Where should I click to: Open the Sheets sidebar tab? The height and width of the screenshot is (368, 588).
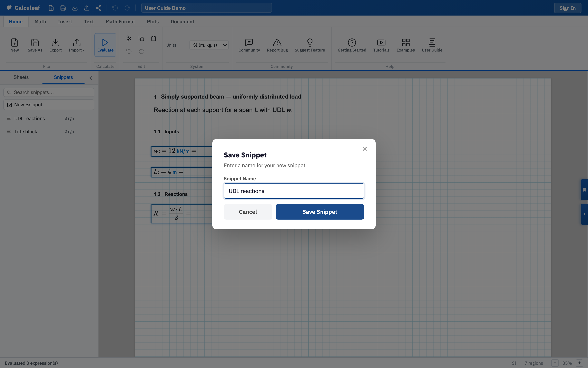click(x=21, y=77)
